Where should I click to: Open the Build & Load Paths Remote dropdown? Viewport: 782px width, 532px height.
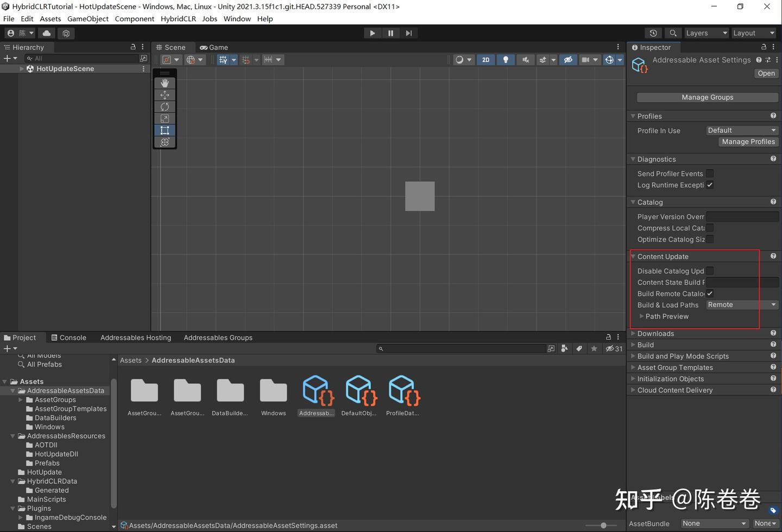pos(742,305)
